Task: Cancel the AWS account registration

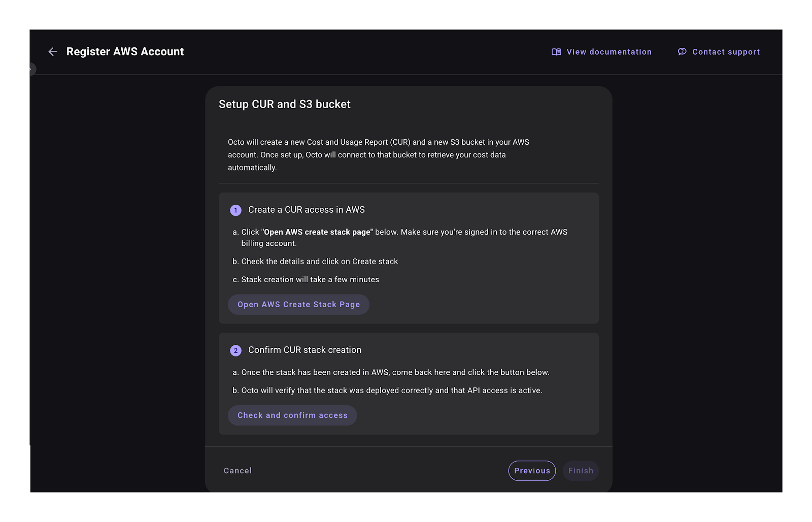Action: [x=237, y=470]
